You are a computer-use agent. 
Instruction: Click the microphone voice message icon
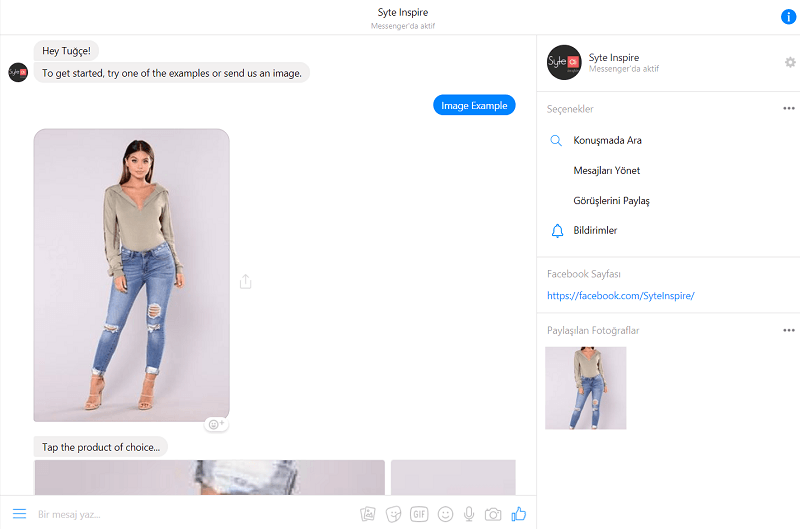click(x=469, y=514)
